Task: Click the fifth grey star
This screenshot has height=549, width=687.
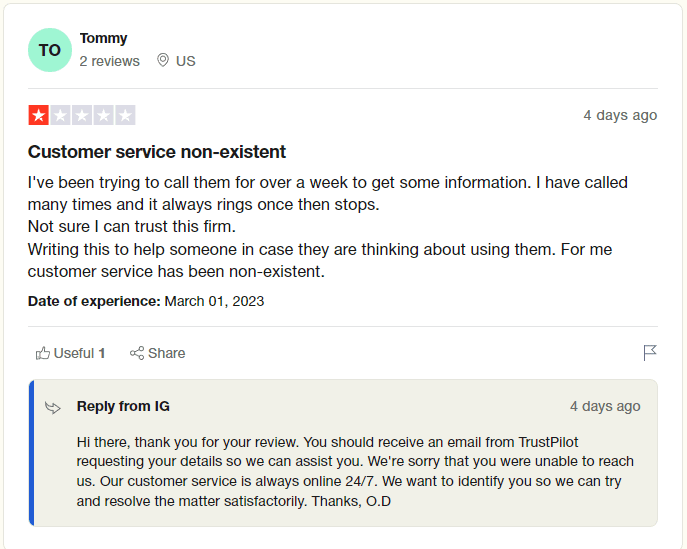Action: [125, 115]
